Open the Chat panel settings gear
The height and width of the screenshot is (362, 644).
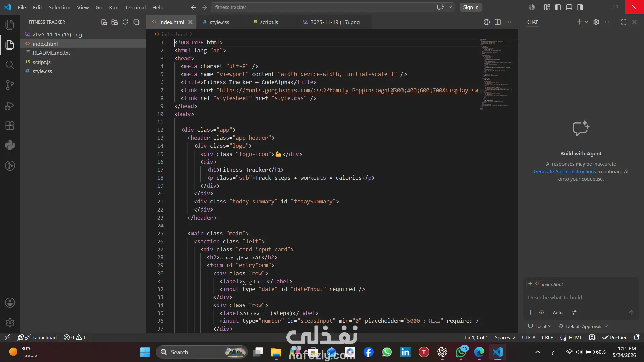pos(596,22)
